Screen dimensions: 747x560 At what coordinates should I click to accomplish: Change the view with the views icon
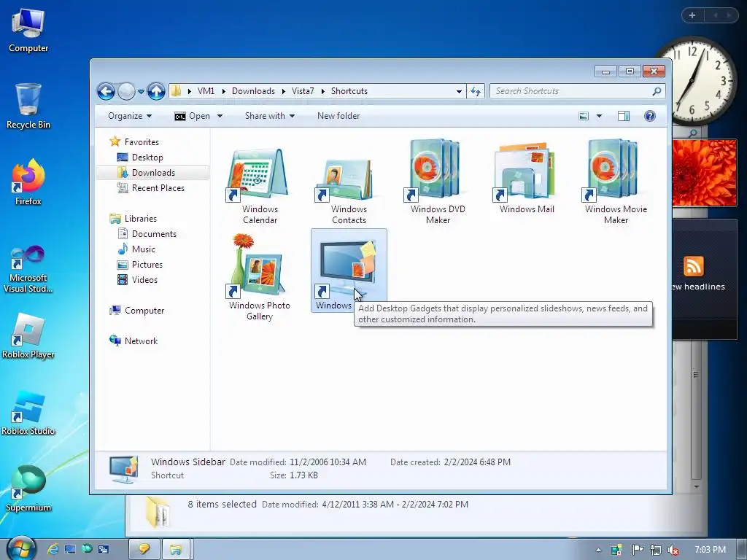click(584, 116)
